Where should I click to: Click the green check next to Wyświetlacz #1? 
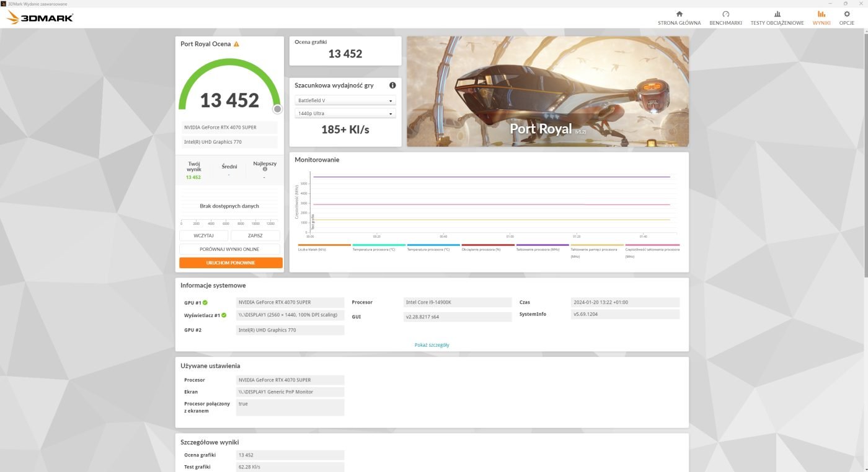pos(224,315)
